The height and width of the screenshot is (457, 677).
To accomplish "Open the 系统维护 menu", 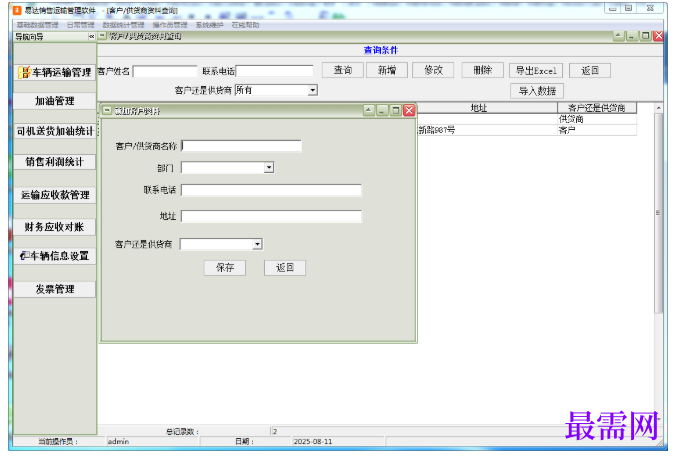I will pyautogui.click(x=209, y=25).
